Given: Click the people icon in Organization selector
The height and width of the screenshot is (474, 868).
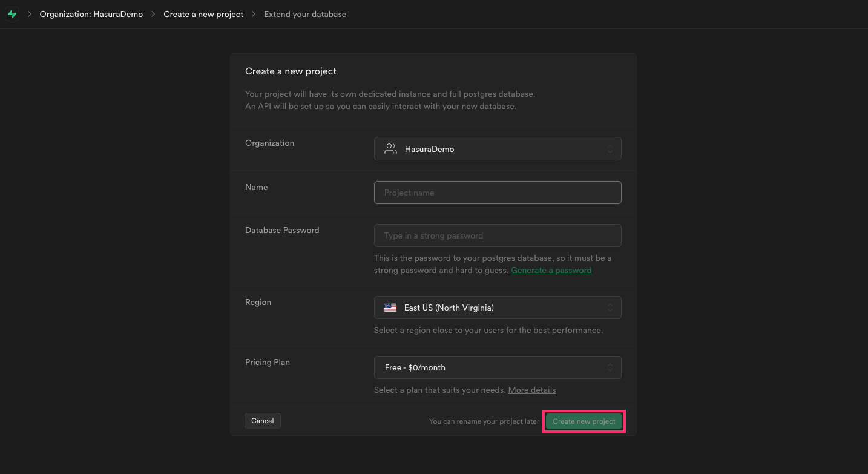Looking at the screenshot, I should (390, 148).
